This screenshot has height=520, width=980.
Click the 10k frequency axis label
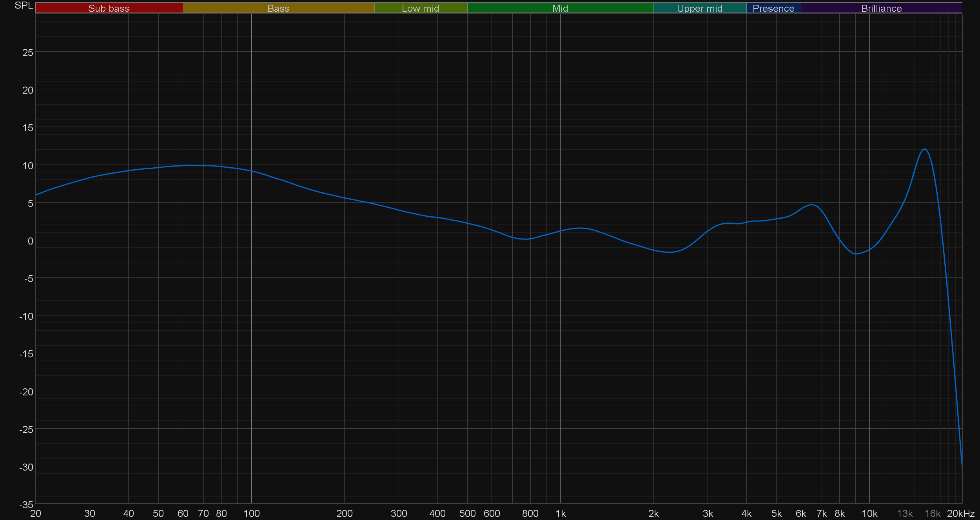[x=869, y=513]
